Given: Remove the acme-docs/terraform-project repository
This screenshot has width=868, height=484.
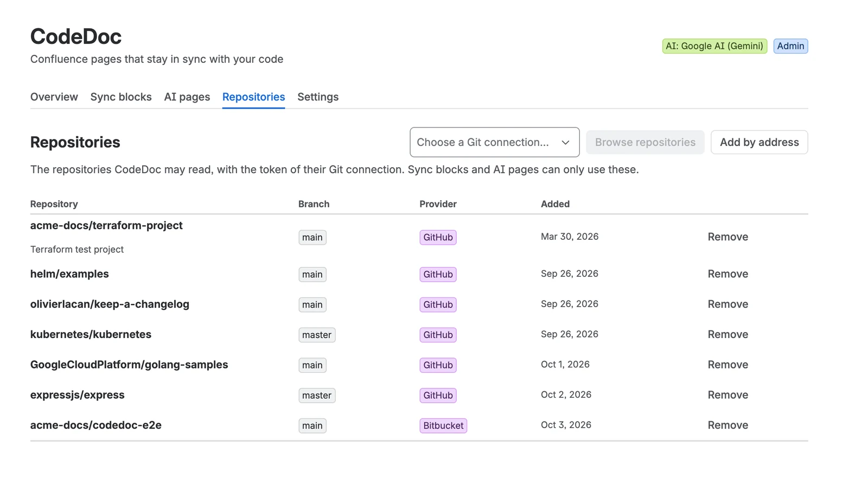Looking at the screenshot, I should pyautogui.click(x=728, y=237).
